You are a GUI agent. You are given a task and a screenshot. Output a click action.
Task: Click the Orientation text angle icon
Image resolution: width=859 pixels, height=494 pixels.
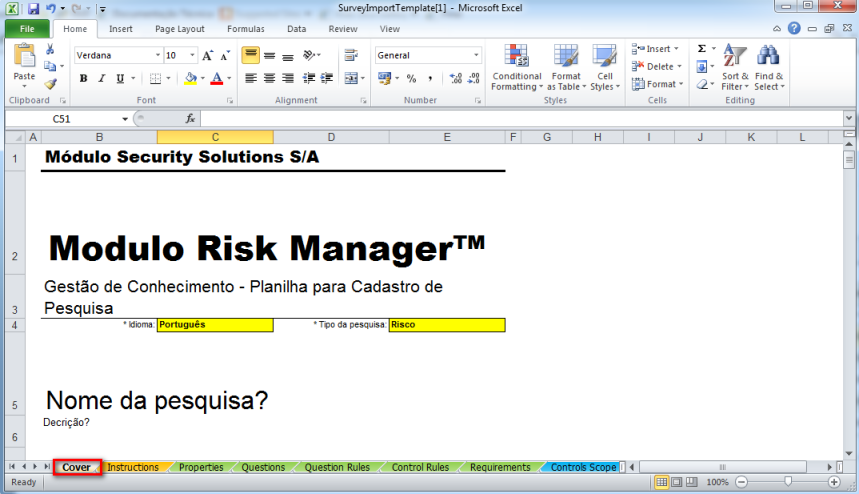[310, 55]
